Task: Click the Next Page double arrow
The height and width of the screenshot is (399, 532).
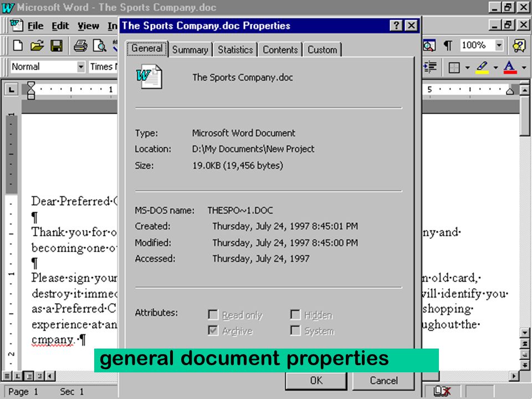Action: (x=525, y=365)
